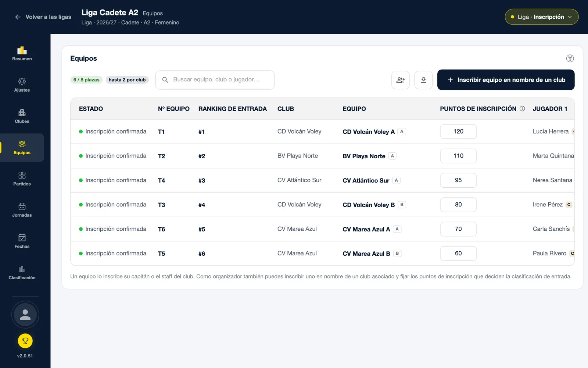Image resolution: width=588 pixels, height=368 pixels.
Task: Click the RANKING DE ENTRADA column header
Action: (x=233, y=109)
